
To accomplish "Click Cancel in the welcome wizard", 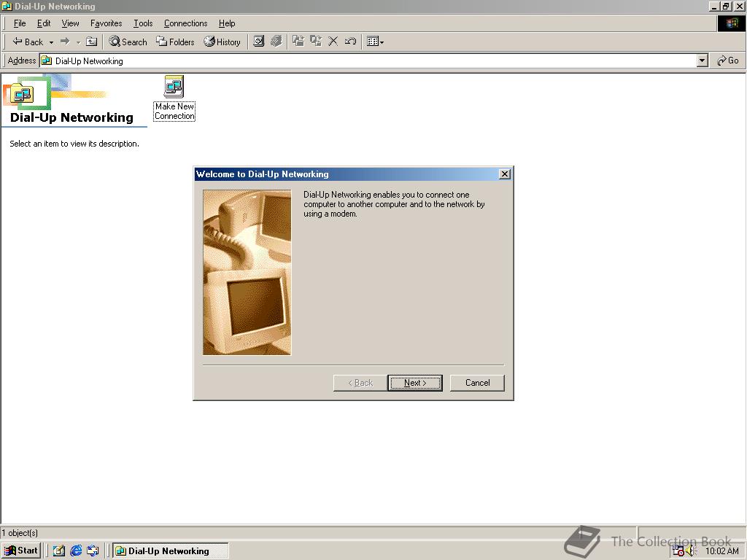I will 477,383.
